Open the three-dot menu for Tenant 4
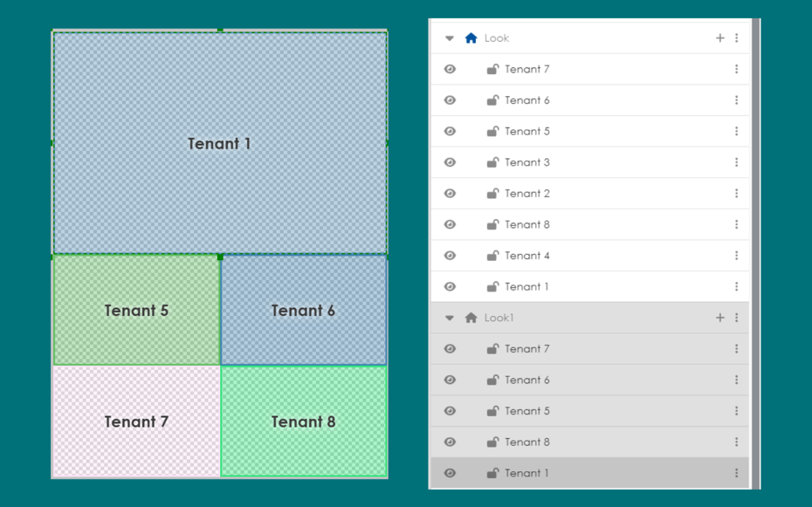 click(736, 256)
